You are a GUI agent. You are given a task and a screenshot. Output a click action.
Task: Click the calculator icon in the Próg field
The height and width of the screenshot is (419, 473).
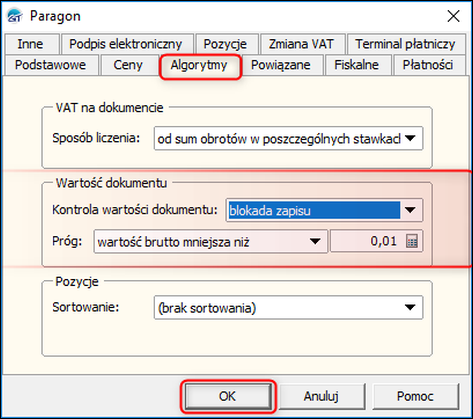tap(412, 241)
